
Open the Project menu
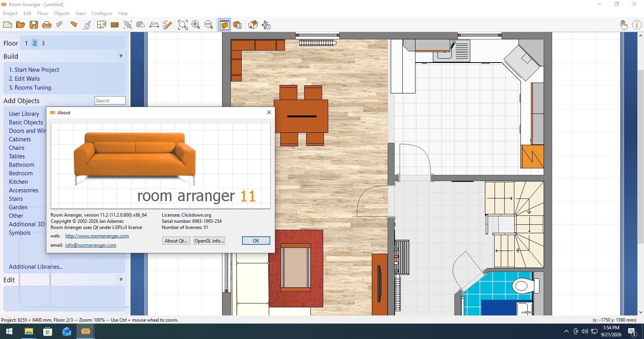click(10, 14)
